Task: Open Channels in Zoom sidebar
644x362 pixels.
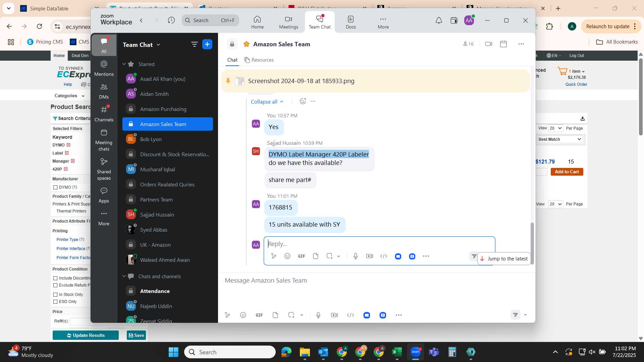Action: [104, 114]
